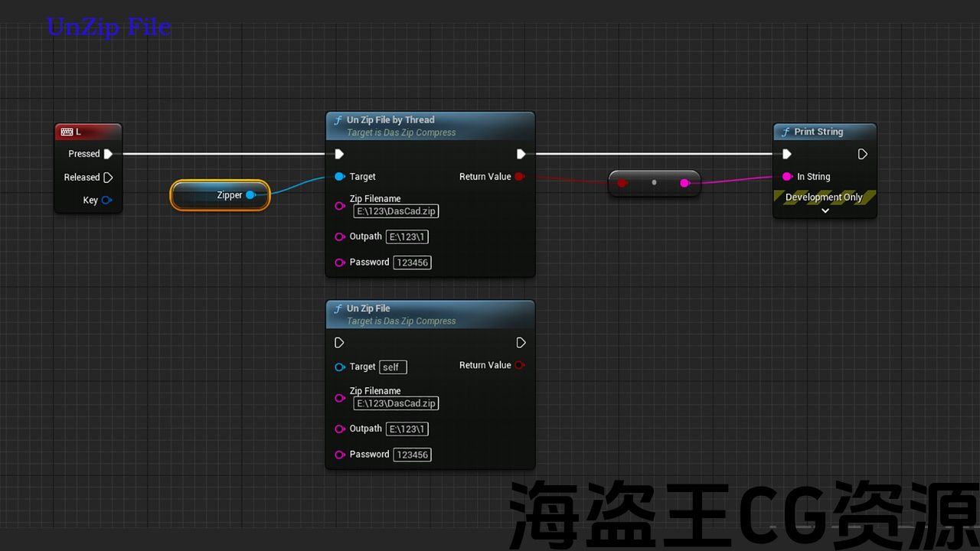Click the Target self field in Un Zip File
This screenshot has width=980, height=551.
click(x=393, y=367)
